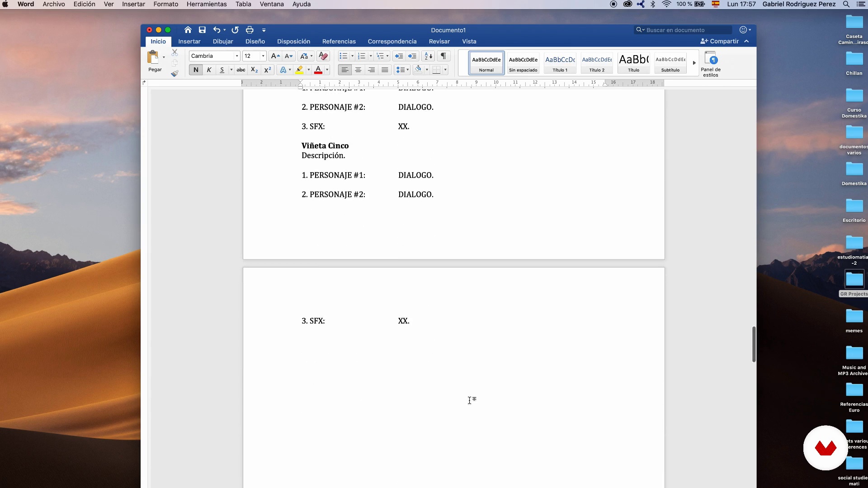The image size is (868, 488).
Task: Open borders dropdown arrow
Action: 445,70
